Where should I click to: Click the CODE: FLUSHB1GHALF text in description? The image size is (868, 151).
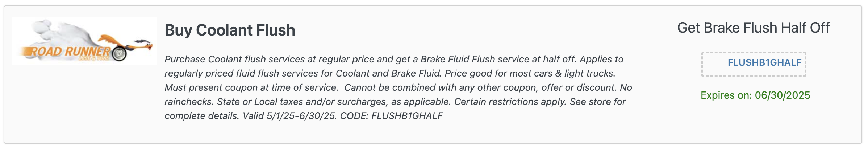391,116
